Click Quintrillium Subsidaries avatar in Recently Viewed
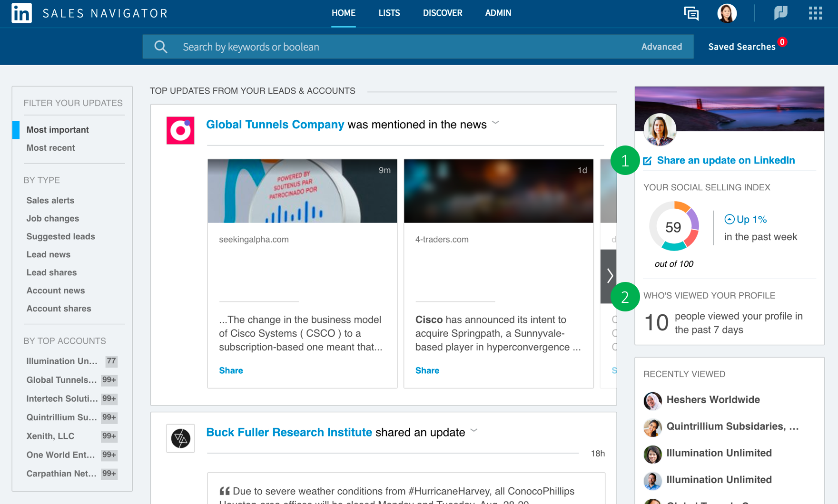The height and width of the screenshot is (504, 838). [x=652, y=427]
